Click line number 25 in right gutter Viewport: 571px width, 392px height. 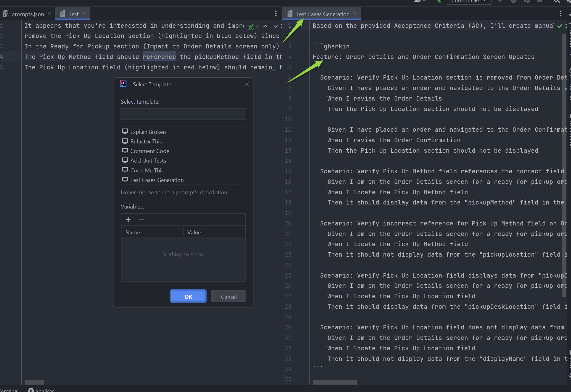pyautogui.click(x=288, y=275)
